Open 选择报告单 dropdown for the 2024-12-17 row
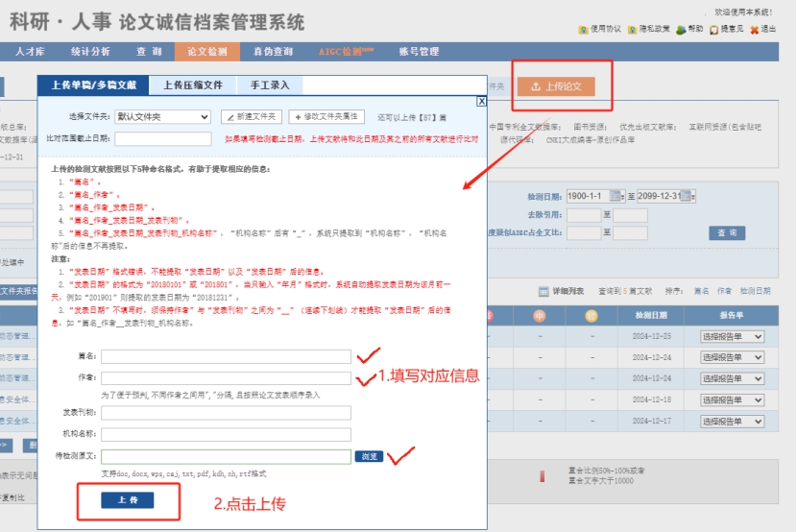This screenshot has height=532, width=797. coord(732,420)
